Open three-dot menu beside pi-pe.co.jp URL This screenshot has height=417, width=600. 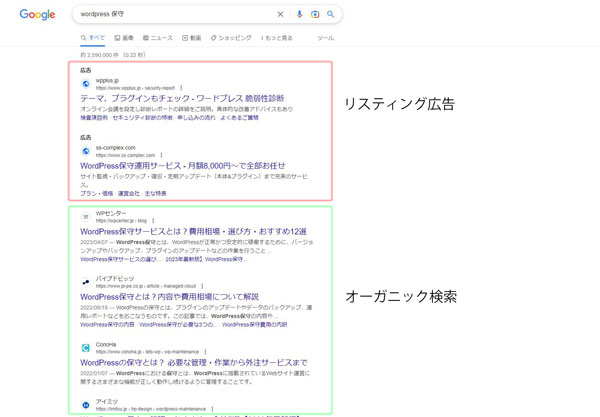[x=202, y=286]
